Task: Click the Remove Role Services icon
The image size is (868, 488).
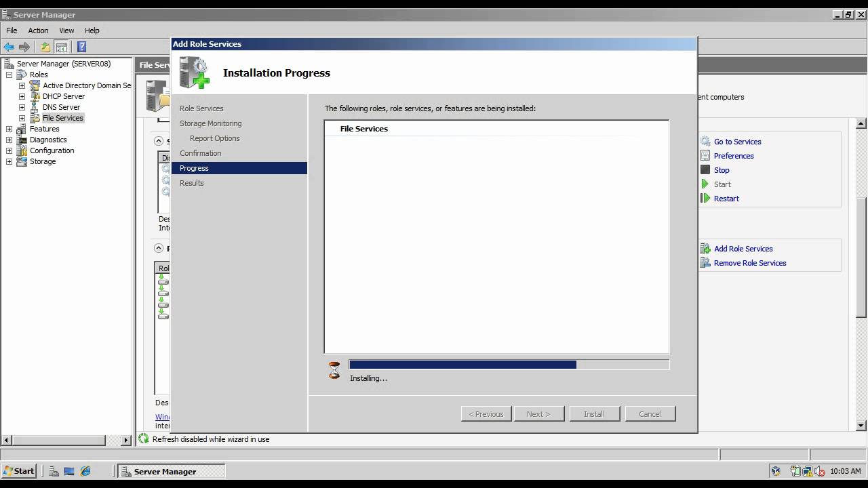Action: (705, 263)
